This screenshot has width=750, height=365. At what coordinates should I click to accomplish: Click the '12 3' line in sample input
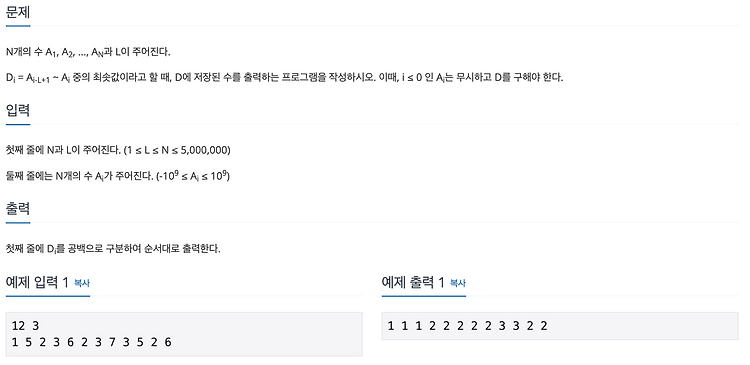pos(25,326)
